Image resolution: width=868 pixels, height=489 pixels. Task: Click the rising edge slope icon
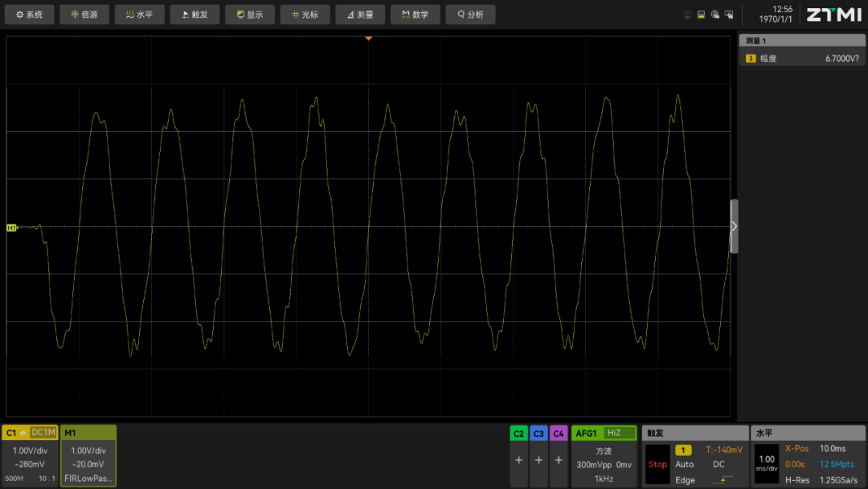(723, 479)
